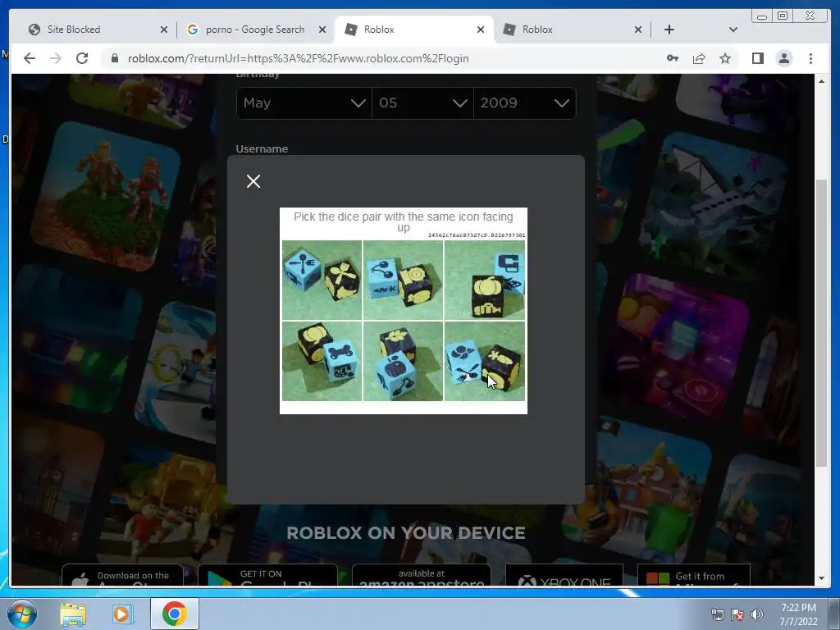Screen dimensions: 840x630
Task: Open the Windows Start menu
Action: pyautogui.click(x=22, y=614)
